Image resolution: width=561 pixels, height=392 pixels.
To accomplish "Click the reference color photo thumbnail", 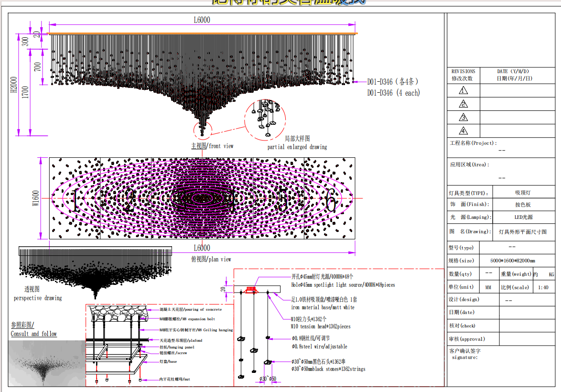I will click(47, 363).
